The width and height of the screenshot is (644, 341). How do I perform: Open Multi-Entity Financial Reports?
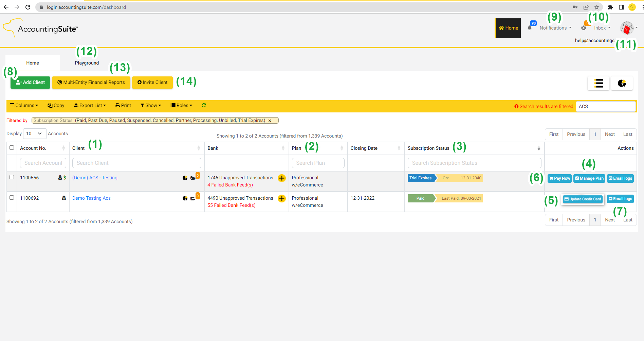tap(91, 83)
